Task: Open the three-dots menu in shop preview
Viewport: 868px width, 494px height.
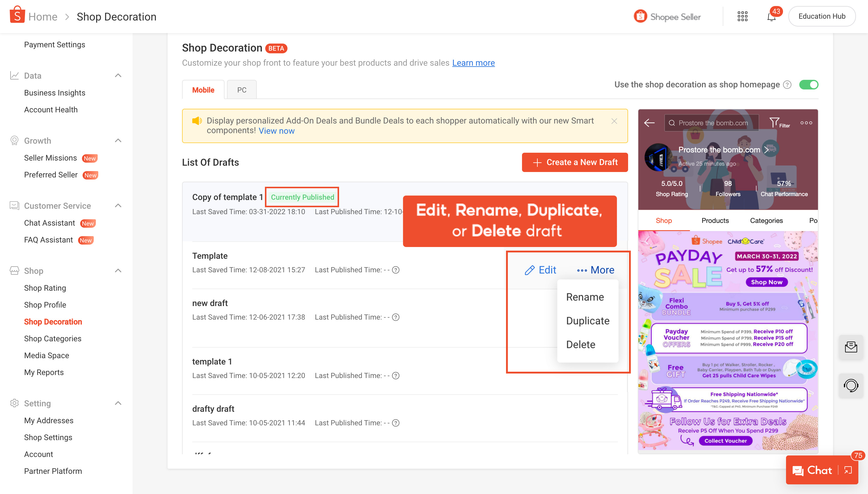Action: coord(806,123)
